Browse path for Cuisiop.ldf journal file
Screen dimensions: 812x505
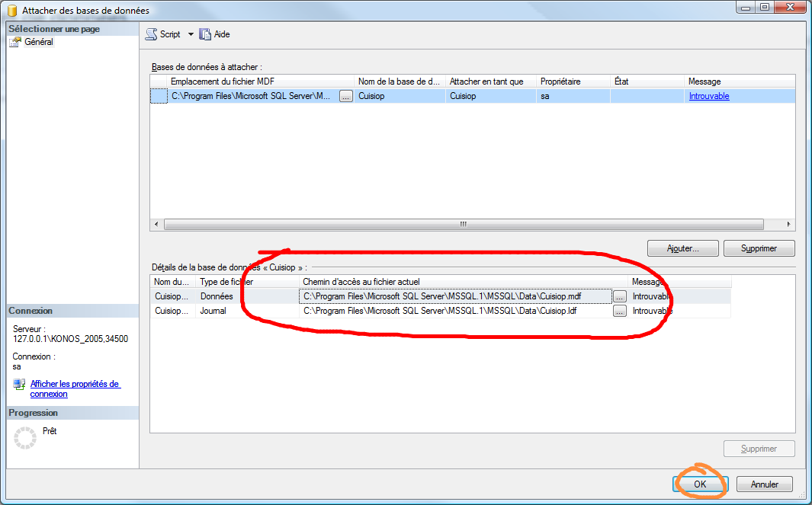tap(619, 311)
